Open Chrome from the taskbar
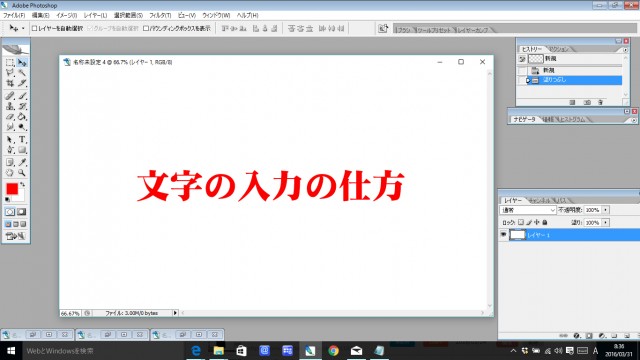 click(333, 351)
